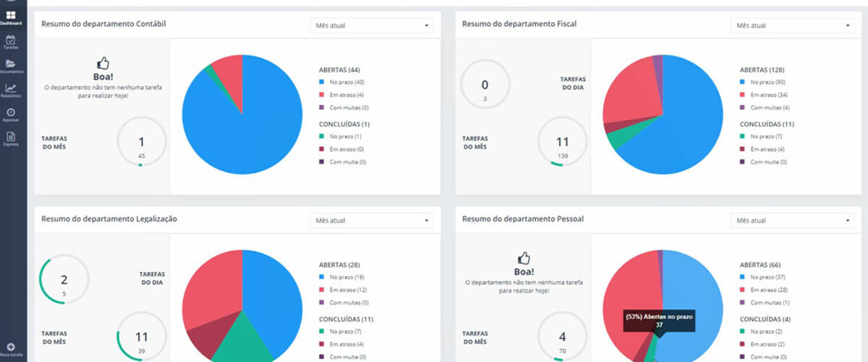868x362 pixels.
Task: Open the Mês atual dropdown for Pessoal
Action: 793,220
